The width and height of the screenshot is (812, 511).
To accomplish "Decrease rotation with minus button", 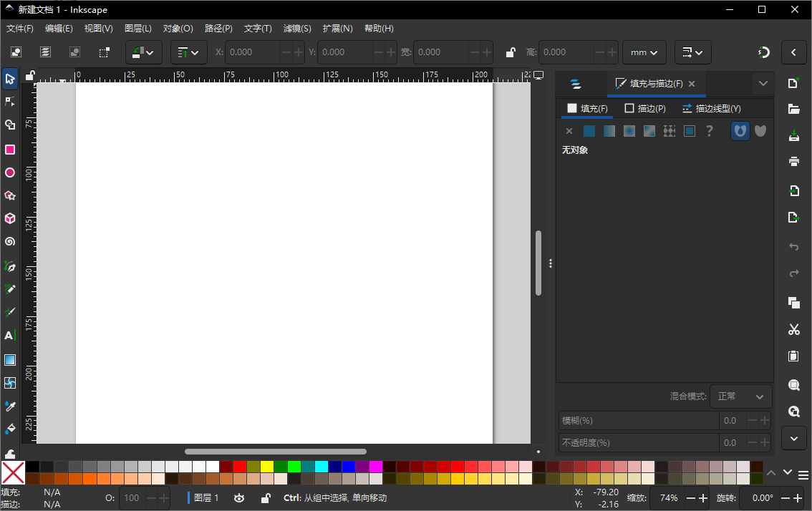I will pyautogui.click(x=785, y=498).
